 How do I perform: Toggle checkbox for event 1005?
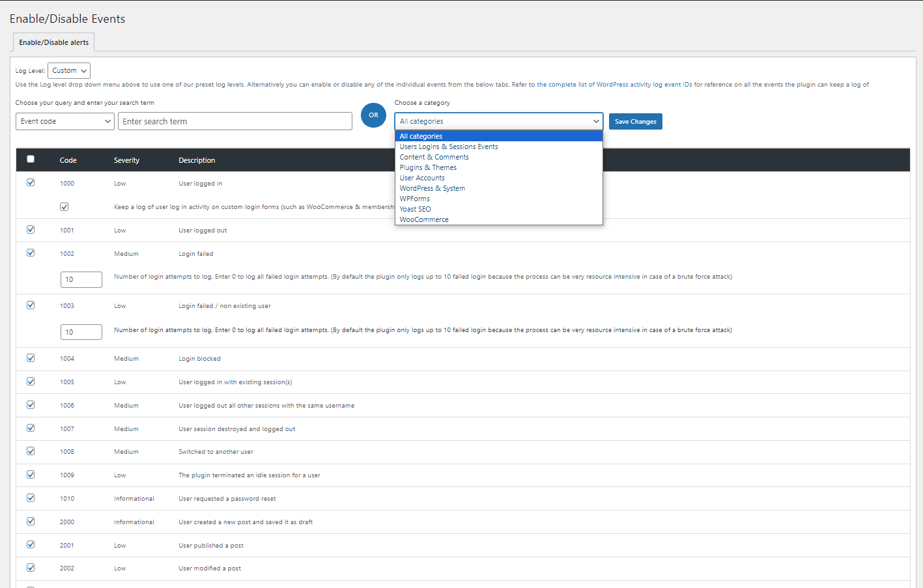(31, 381)
